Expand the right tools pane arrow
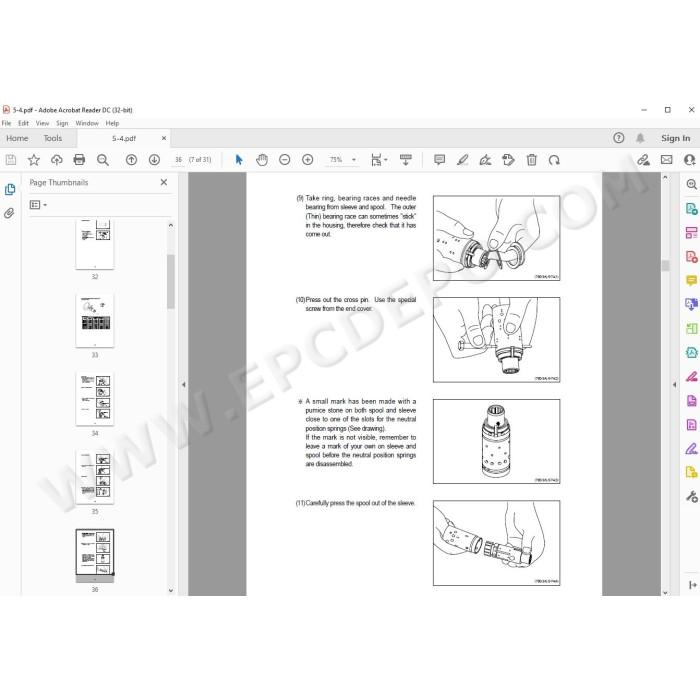This screenshot has height=700, width=700. pos(692,584)
